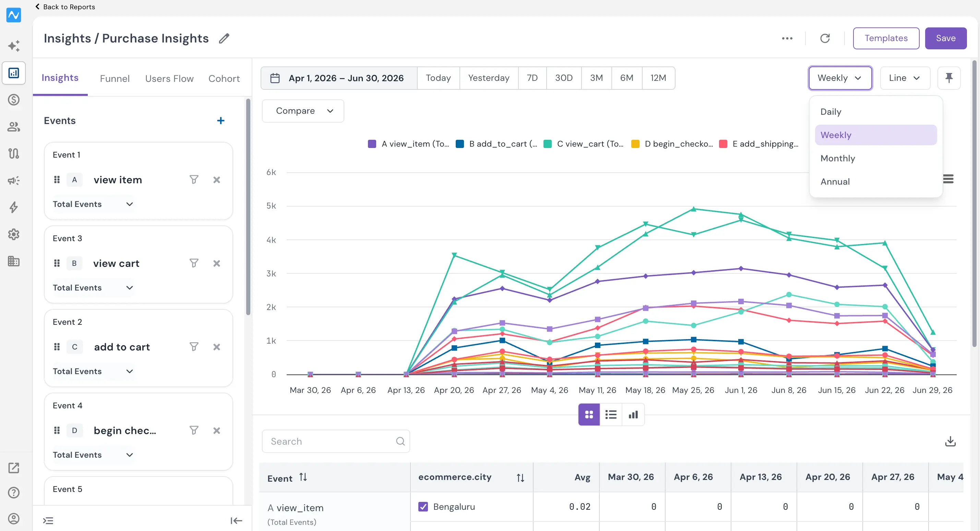Toggle D begin_checkout series in legend
This screenshot has height=531, width=980.
pos(672,144)
